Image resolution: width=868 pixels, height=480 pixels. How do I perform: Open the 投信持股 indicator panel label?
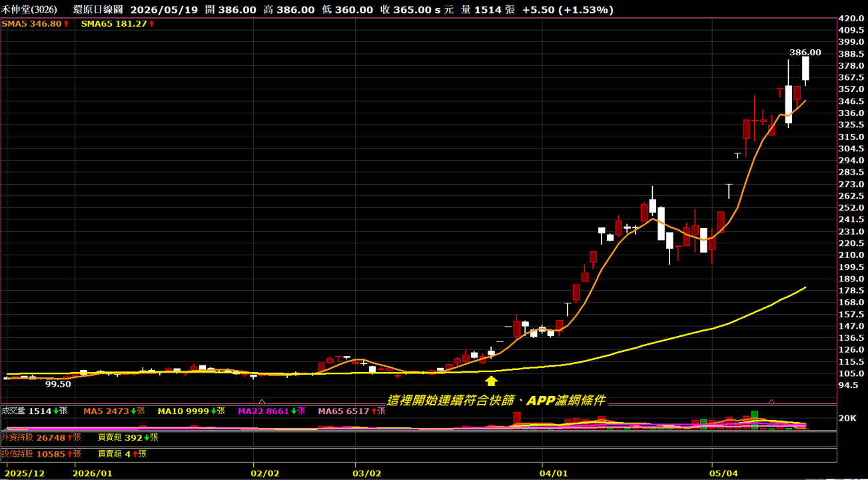[17, 454]
